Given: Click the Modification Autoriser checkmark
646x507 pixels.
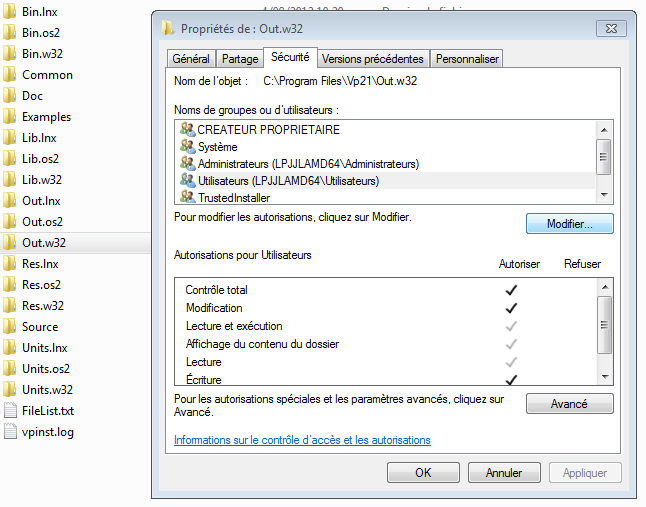Looking at the screenshot, I should click(x=511, y=308).
